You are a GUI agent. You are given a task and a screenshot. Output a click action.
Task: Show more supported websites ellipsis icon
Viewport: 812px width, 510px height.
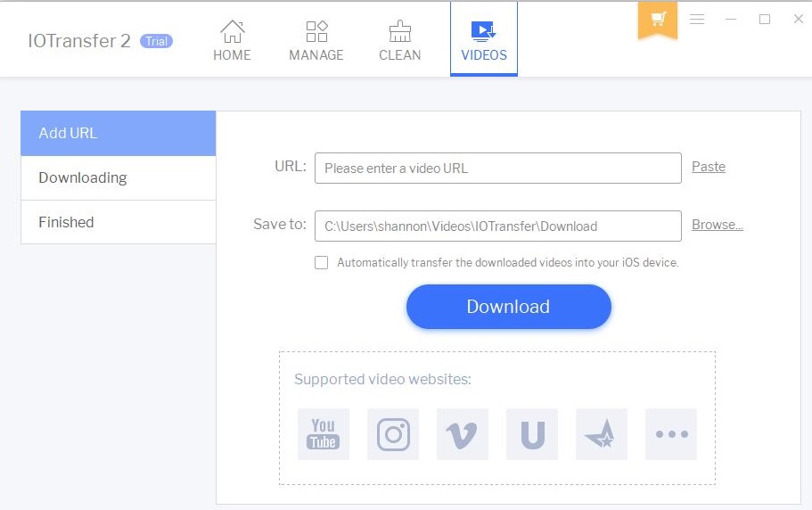671,434
